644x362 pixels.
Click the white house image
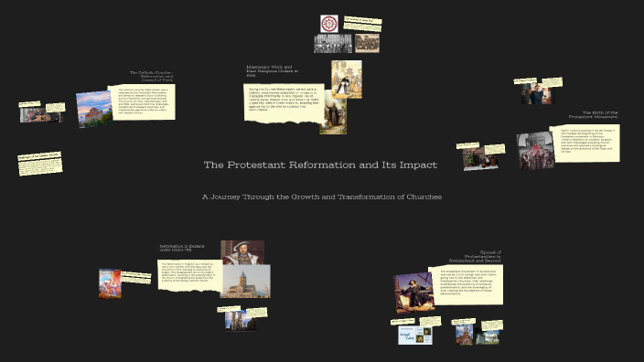click(488, 337)
